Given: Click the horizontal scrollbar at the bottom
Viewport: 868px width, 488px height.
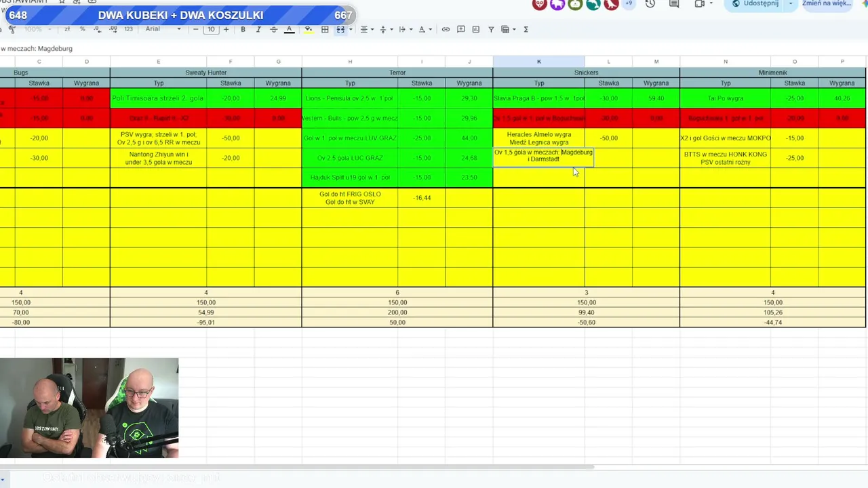Looking at the screenshot, I should click(x=297, y=467).
